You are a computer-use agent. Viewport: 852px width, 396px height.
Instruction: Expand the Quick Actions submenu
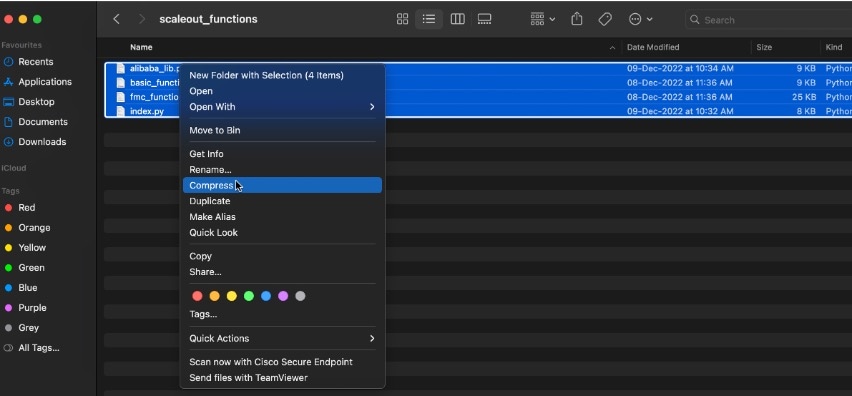pyautogui.click(x=282, y=338)
